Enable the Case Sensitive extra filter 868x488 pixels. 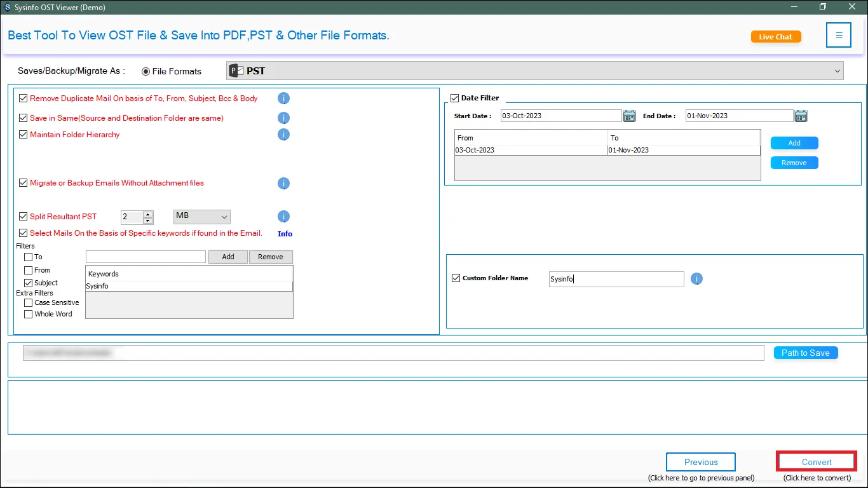coord(28,303)
